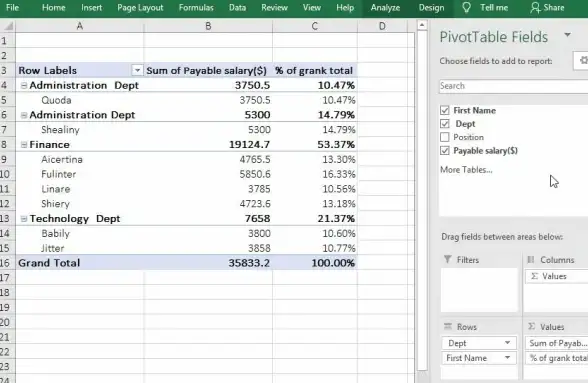Collapse the Technology Dept group

coord(24,219)
